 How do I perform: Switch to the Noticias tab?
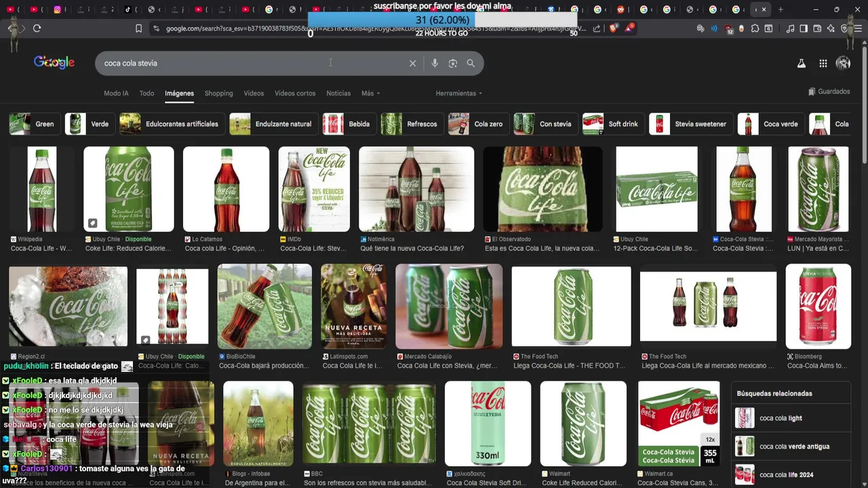click(x=338, y=94)
